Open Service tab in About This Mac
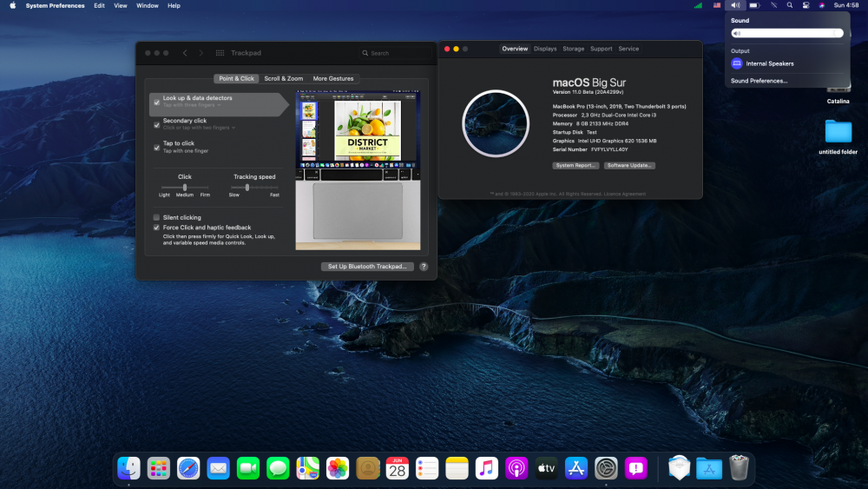The height and width of the screenshot is (489, 868). click(628, 49)
